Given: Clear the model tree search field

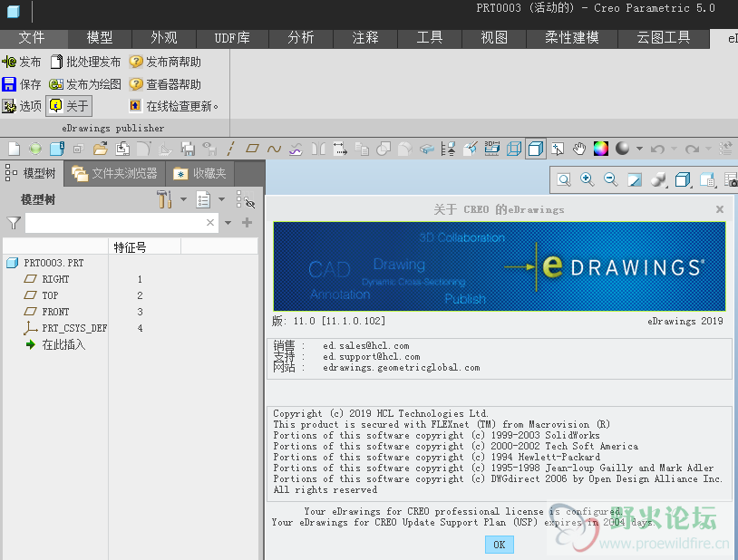Looking at the screenshot, I should point(210,223).
